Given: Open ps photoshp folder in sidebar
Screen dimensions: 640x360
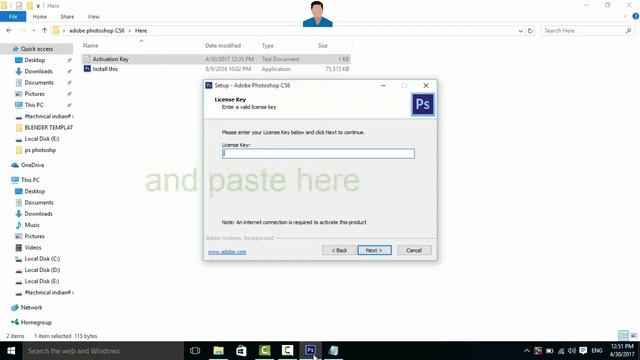Looking at the screenshot, I should (40, 150).
